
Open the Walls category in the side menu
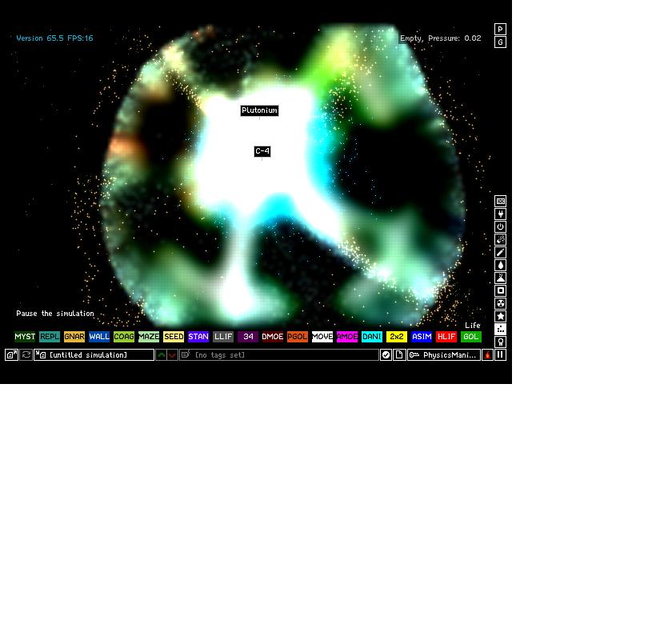point(500,201)
